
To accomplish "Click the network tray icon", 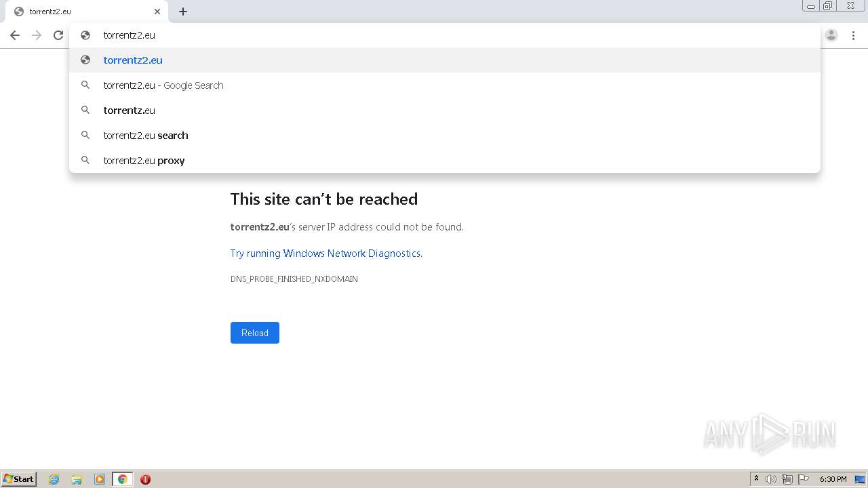I will click(x=787, y=479).
